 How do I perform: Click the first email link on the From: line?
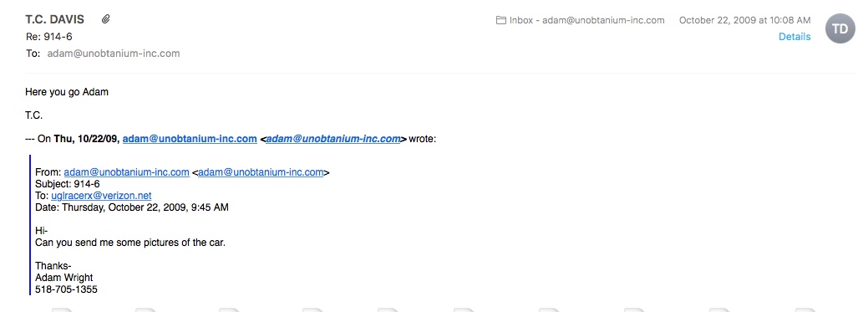127,172
